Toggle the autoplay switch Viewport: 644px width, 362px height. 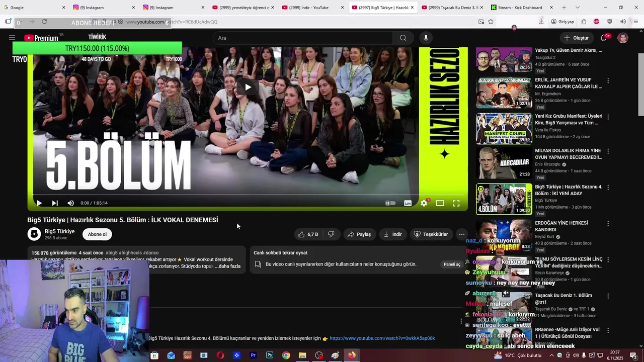pyautogui.click(x=390, y=203)
